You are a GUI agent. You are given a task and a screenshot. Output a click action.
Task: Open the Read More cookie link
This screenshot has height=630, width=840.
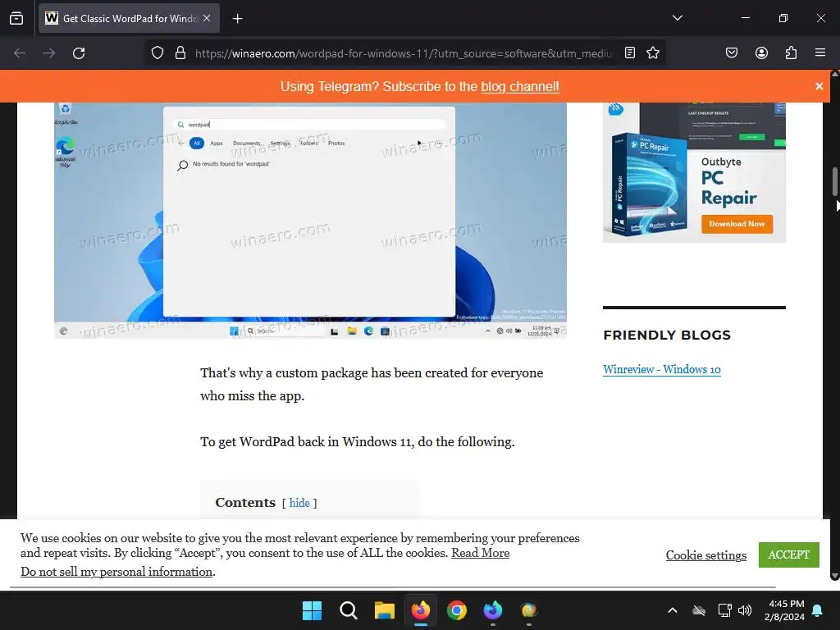480,553
